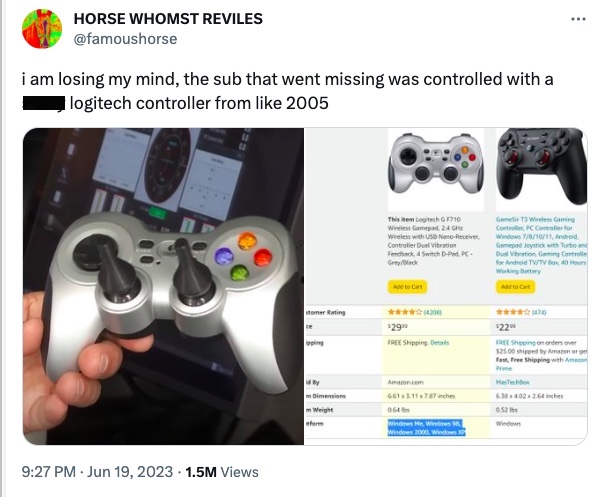Screen dimensions: 602x497
Task: Open the Logitech 4208 star ratings
Action: coord(415,312)
